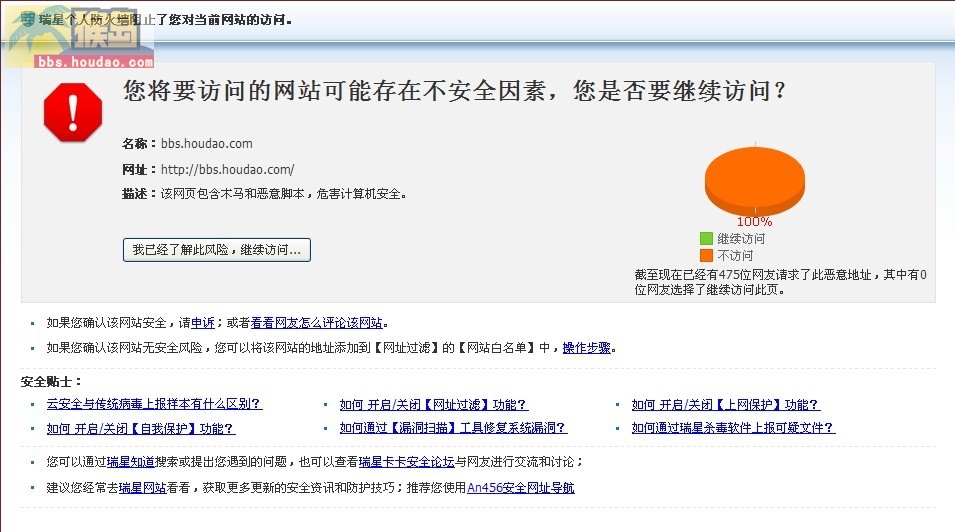Open the 瑞星知道 link

click(131, 462)
